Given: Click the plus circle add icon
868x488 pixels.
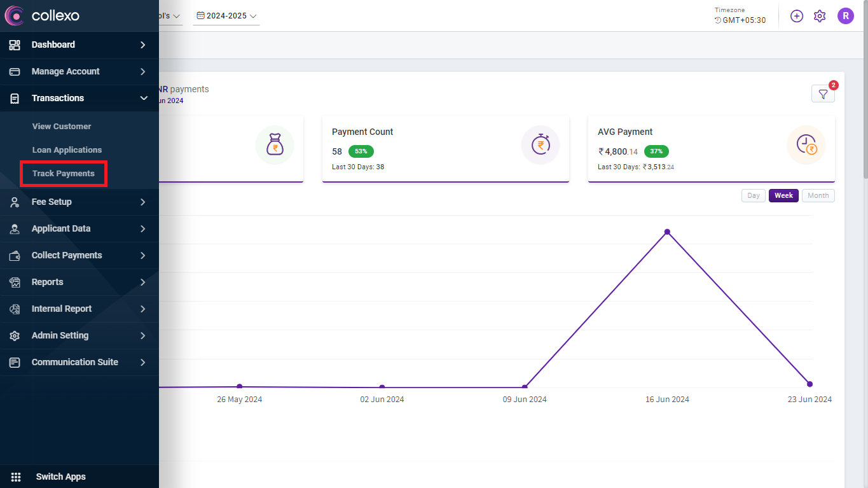Looking at the screenshot, I should [x=797, y=16].
